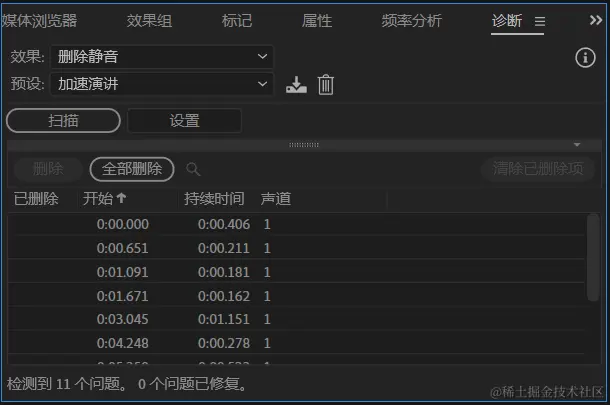
Task: Show more panels with double chevron
Action: click(x=596, y=20)
